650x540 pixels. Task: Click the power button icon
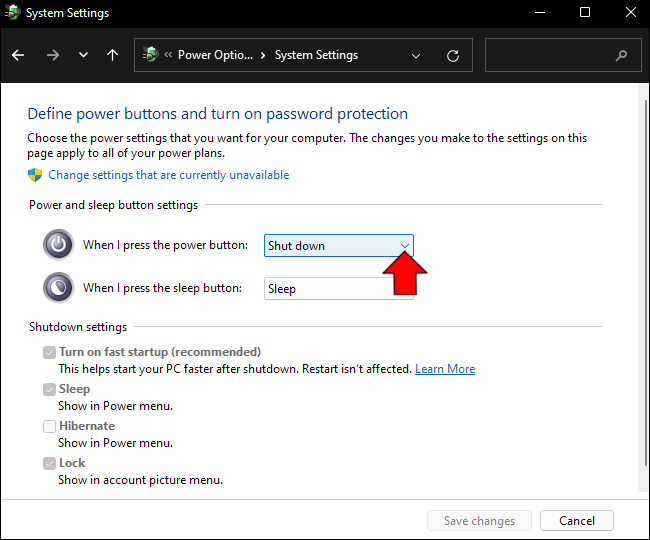[x=58, y=245]
